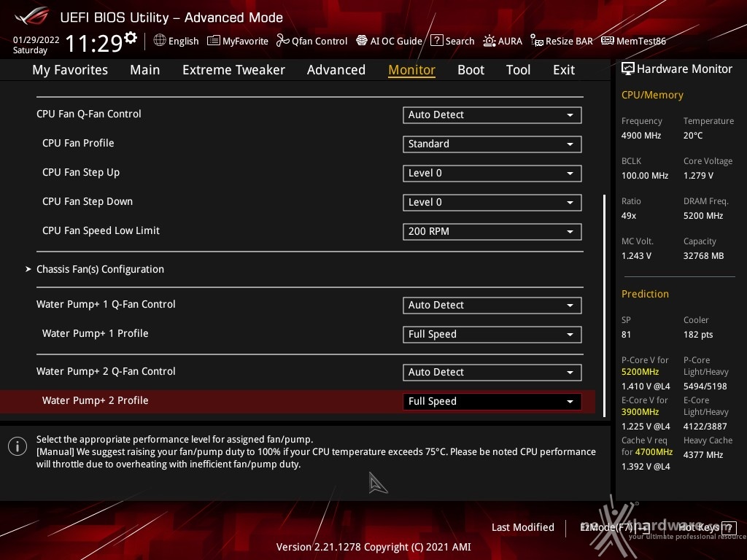Open CPU Fan Speed Low Limit dropdown
This screenshot has width=747, height=560.
[x=492, y=231]
